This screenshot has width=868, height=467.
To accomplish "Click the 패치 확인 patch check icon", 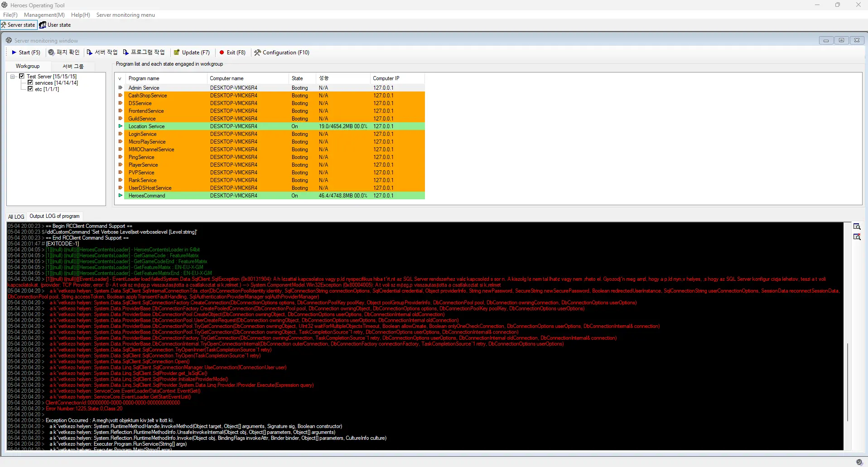I will tap(51, 53).
